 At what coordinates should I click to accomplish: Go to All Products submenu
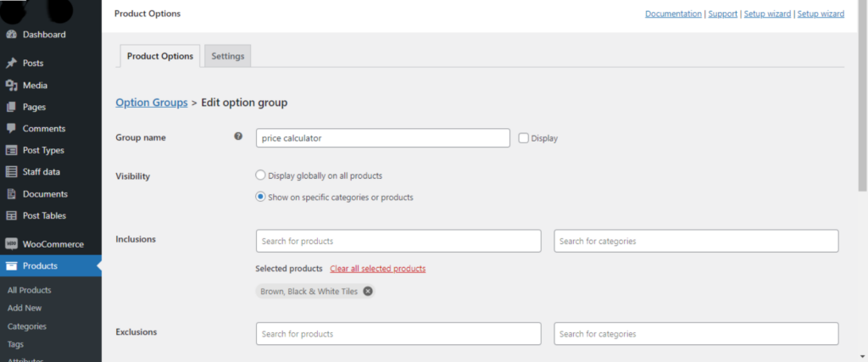(30, 290)
